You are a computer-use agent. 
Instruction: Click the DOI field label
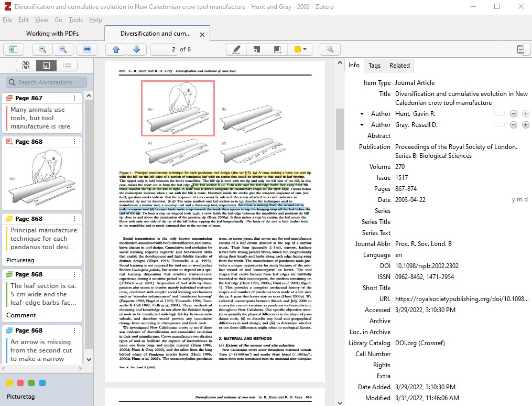coord(385,266)
